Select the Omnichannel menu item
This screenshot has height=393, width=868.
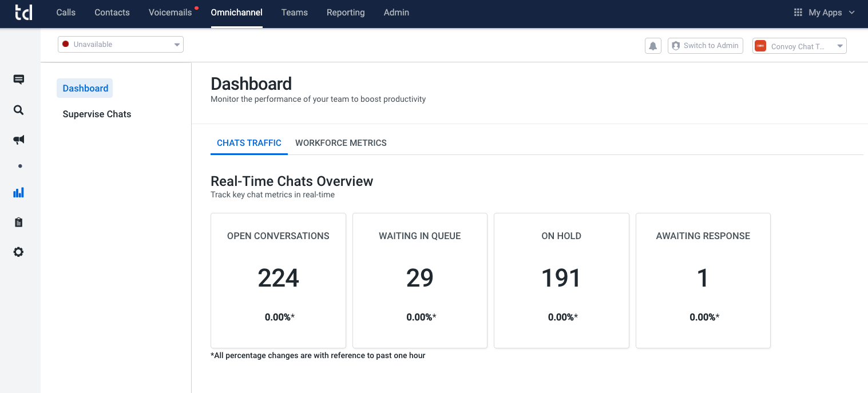[x=237, y=12]
